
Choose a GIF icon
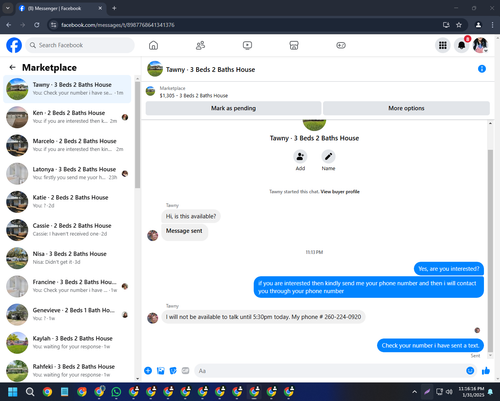coord(186,371)
